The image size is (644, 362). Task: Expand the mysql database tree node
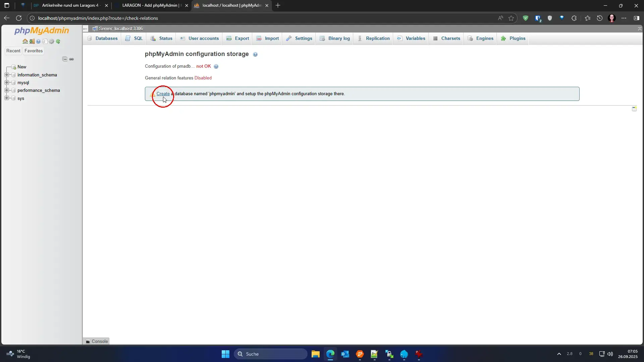[7, 82]
